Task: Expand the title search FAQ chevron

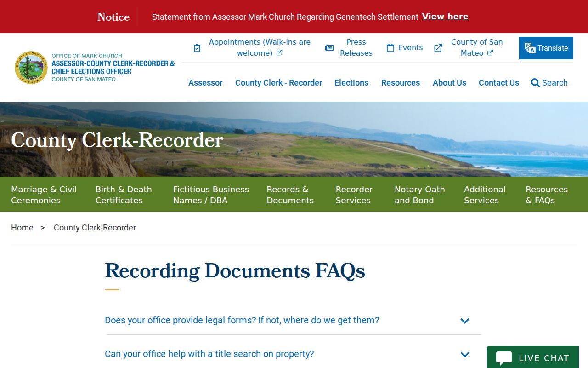Action: (465, 355)
